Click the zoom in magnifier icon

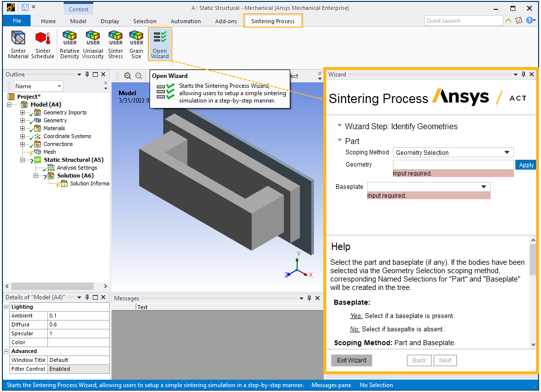(128, 76)
